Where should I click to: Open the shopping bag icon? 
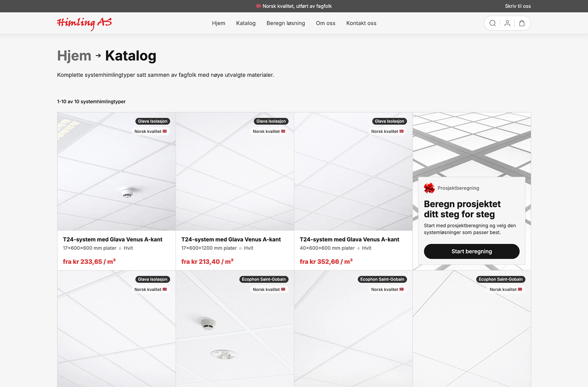522,23
